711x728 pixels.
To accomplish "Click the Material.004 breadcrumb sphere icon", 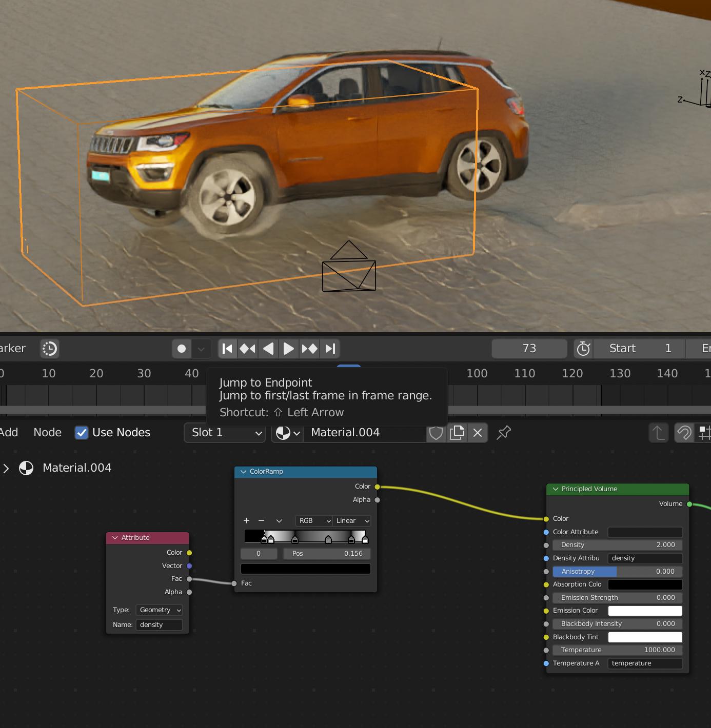I will 26,468.
